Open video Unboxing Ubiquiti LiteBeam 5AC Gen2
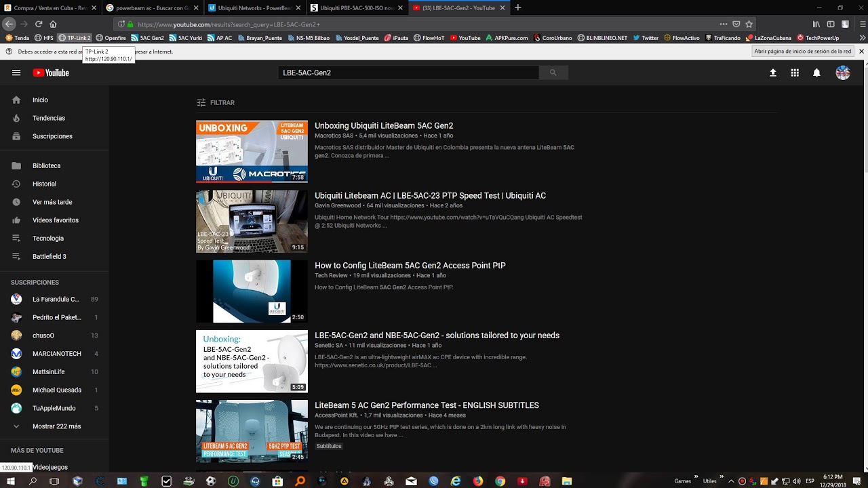868x488 pixels. click(384, 126)
